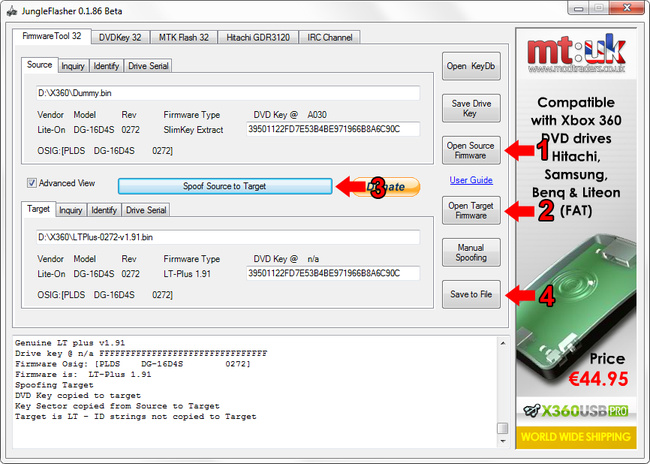Click log line 'DVD Key copied to target'
Screen dimensions: 650x464
[78, 396]
